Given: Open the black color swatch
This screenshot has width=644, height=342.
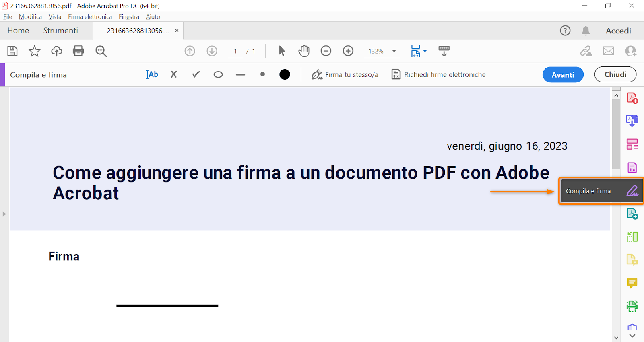Looking at the screenshot, I should [x=285, y=74].
